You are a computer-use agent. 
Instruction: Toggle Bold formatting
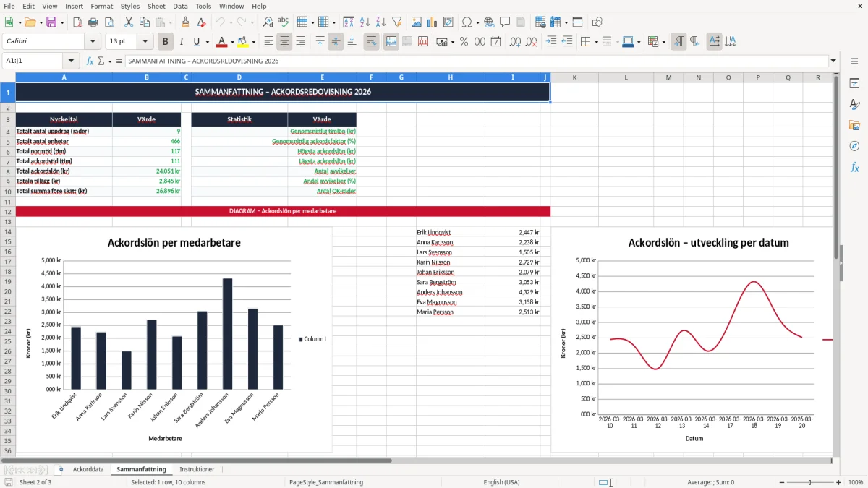pyautogui.click(x=166, y=42)
